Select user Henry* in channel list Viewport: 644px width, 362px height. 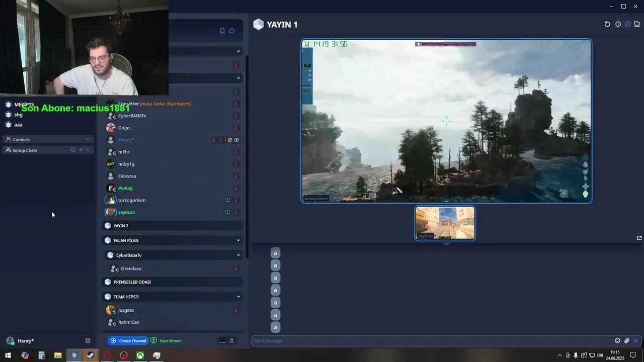(x=126, y=140)
